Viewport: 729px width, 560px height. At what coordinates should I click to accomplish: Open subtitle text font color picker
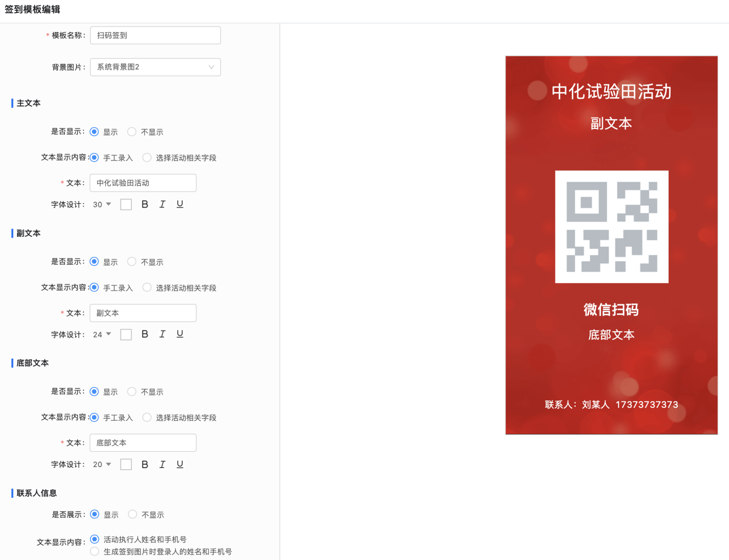click(126, 334)
